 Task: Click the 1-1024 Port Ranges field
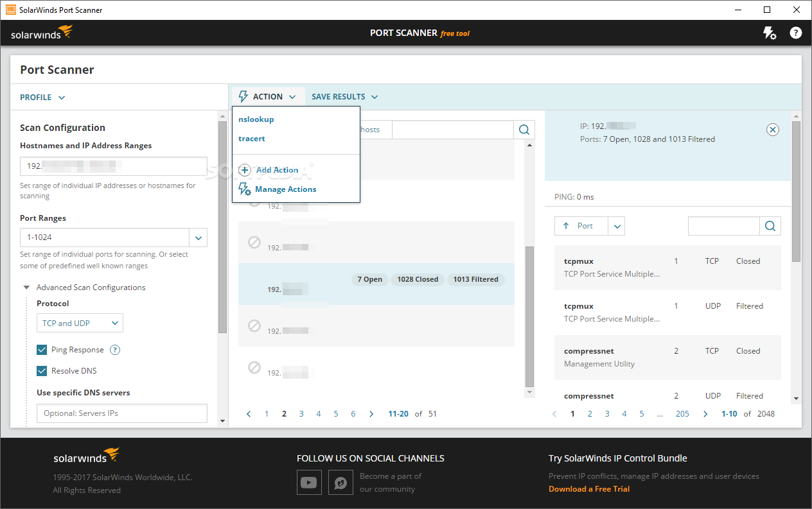tap(105, 237)
